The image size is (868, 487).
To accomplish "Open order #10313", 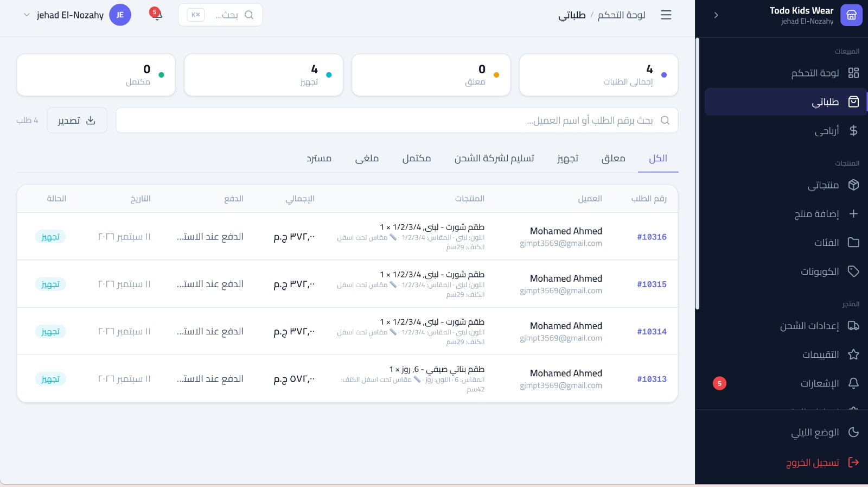I will click(x=652, y=379).
